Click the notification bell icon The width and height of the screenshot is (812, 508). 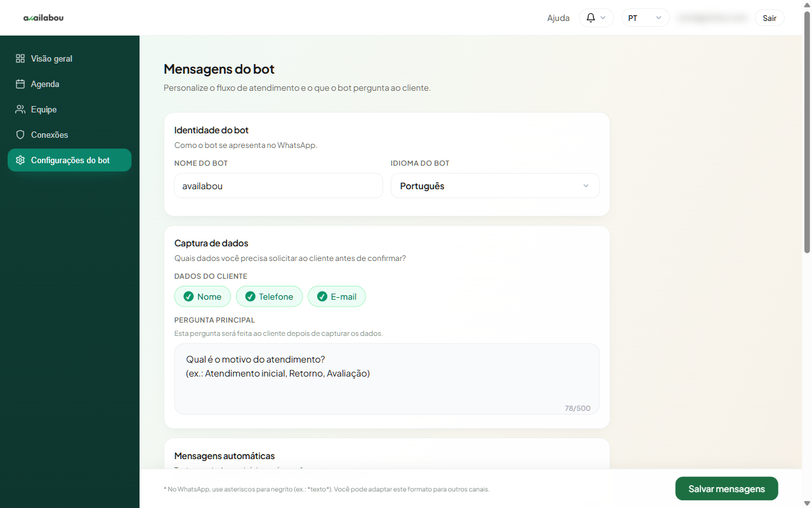click(591, 18)
